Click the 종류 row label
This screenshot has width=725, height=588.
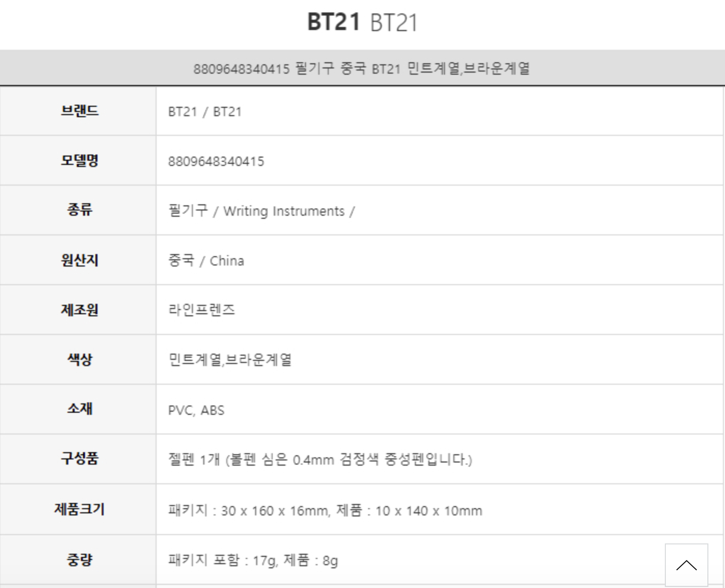click(79, 210)
